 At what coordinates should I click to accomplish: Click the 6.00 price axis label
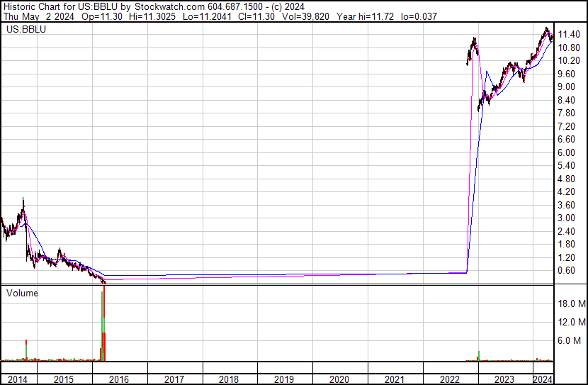coord(566,152)
